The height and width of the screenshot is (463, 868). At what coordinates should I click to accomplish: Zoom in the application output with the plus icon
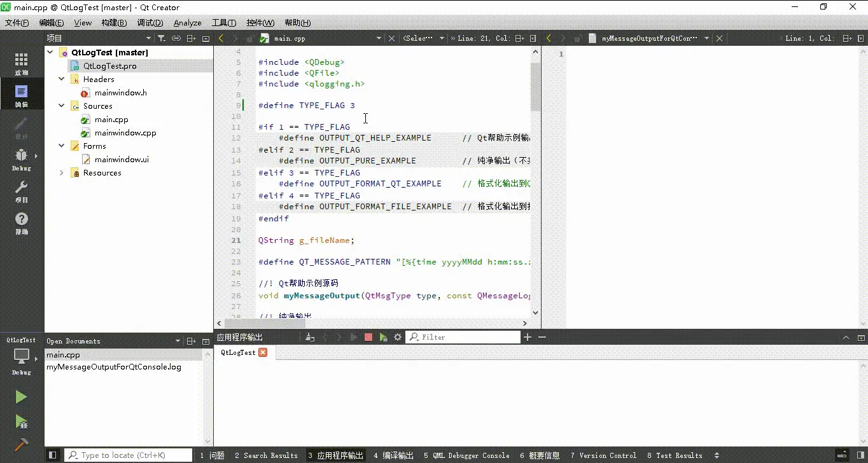pos(527,337)
